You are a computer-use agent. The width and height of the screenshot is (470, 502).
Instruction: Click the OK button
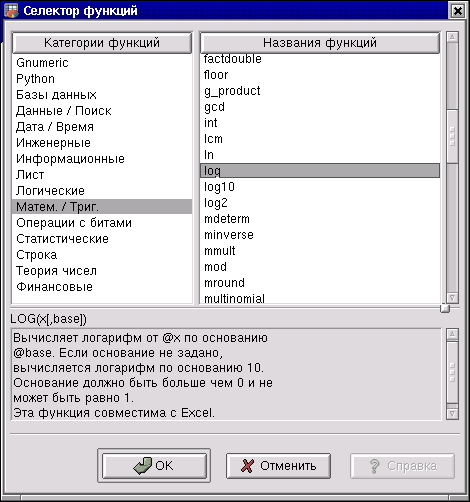coord(154,465)
